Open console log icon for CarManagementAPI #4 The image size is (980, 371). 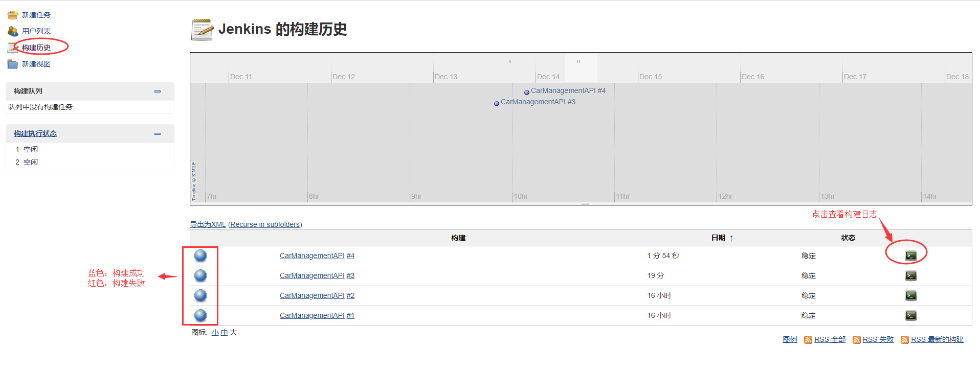point(911,256)
